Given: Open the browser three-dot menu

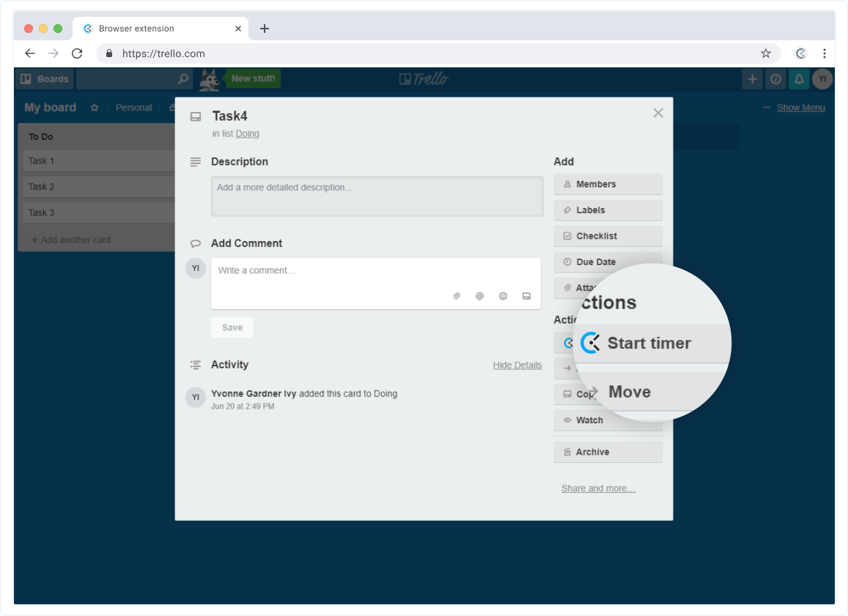Looking at the screenshot, I should pyautogui.click(x=825, y=53).
